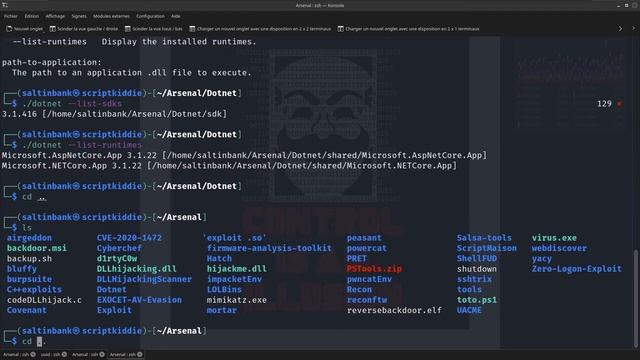Image resolution: width=640 pixels, height=360 pixels.
Task: Click hijackme.dll file name
Action: [x=237, y=269]
